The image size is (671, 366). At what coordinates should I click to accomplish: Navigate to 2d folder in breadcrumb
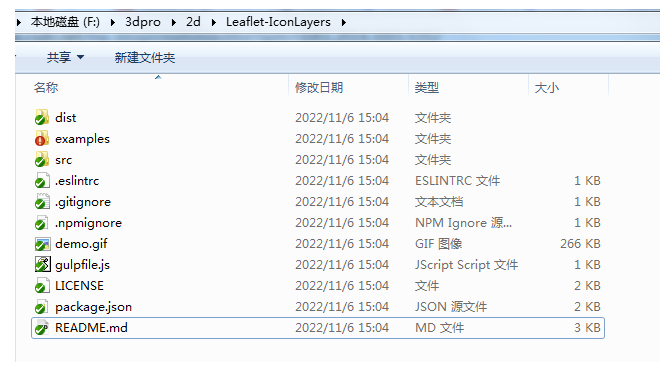193,21
